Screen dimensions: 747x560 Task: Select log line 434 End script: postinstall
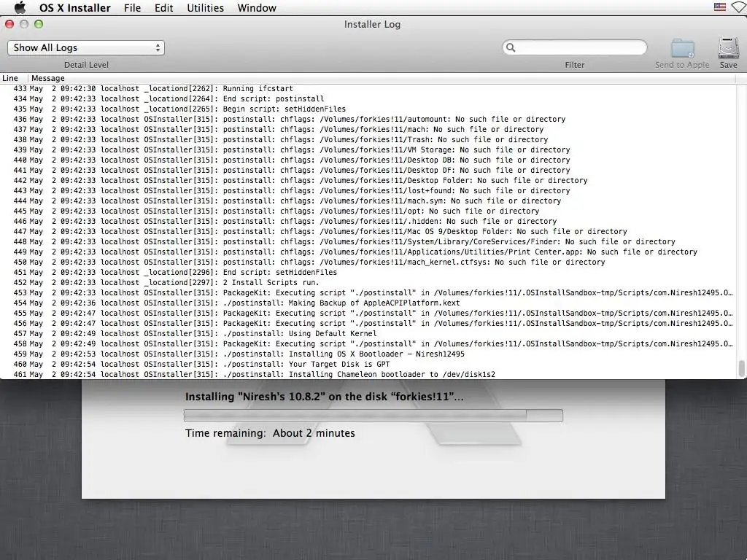[368, 98]
